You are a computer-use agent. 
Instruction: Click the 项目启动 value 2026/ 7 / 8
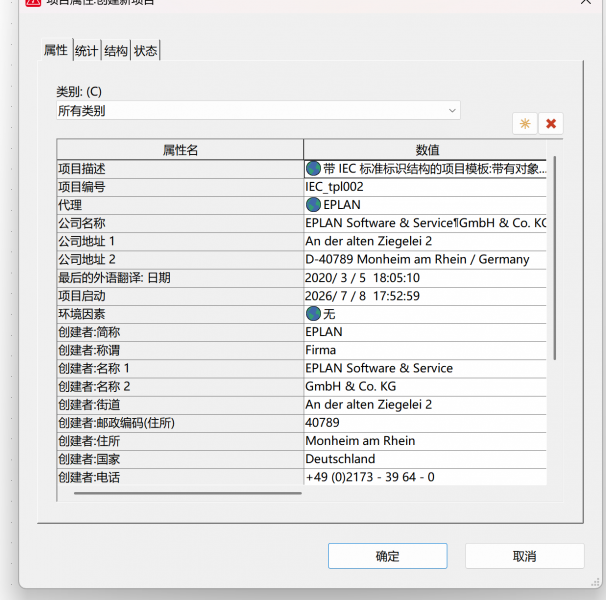pyautogui.click(x=425, y=296)
